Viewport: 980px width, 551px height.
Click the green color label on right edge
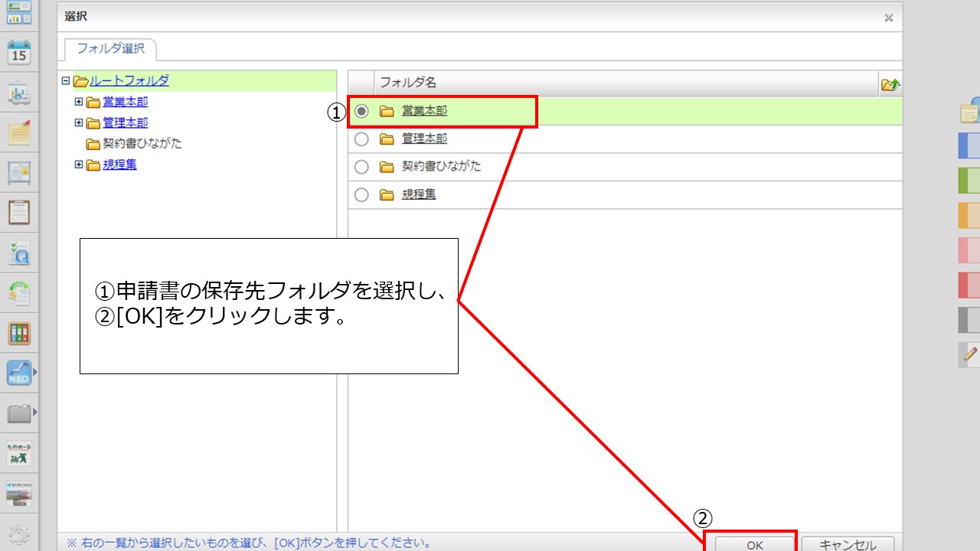click(969, 180)
